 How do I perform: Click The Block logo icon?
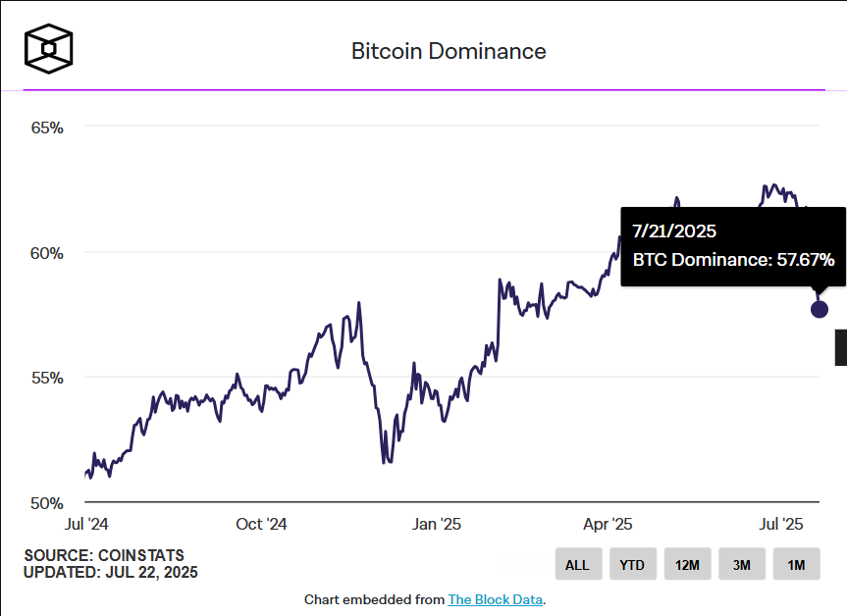click(47, 47)
